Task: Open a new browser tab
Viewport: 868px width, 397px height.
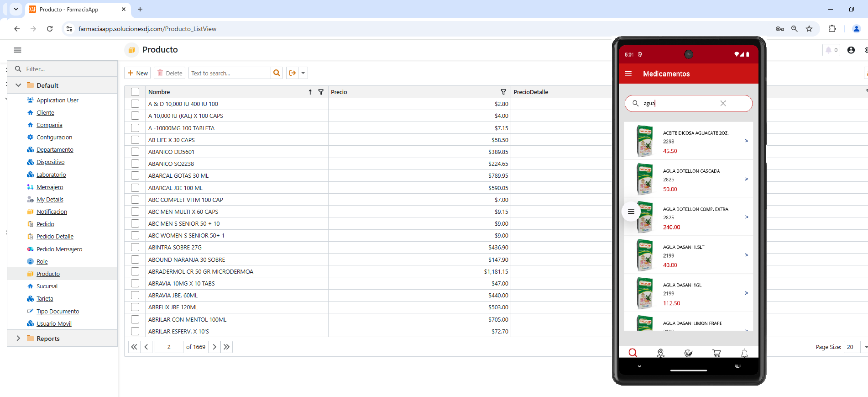Action: coord(140,9)
